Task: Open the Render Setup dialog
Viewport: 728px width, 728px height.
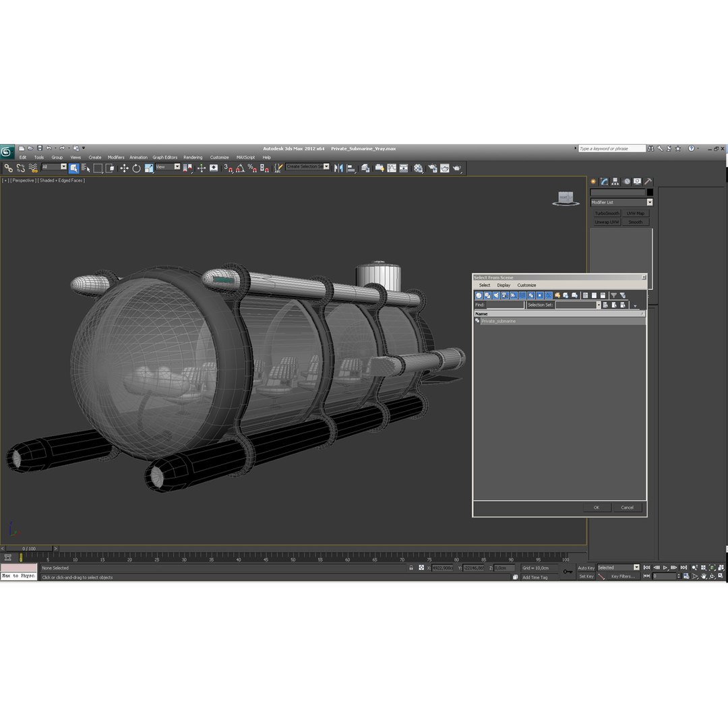Action: click(433, 168)
